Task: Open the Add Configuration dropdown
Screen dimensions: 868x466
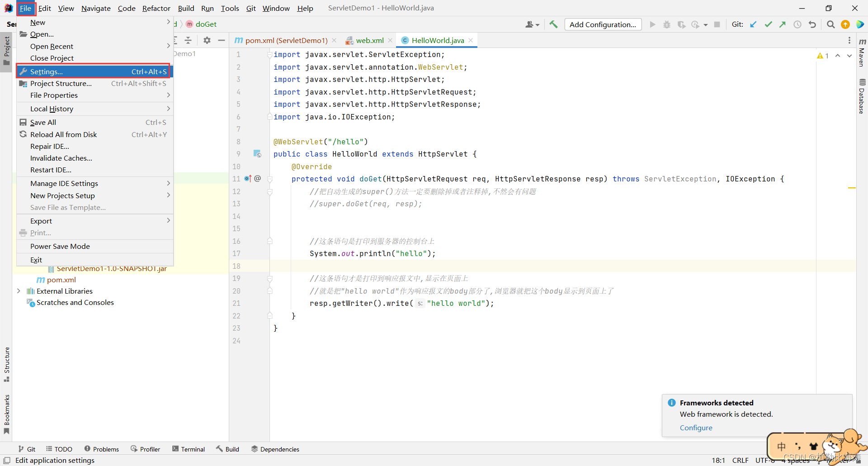Action: pos(603,24)
